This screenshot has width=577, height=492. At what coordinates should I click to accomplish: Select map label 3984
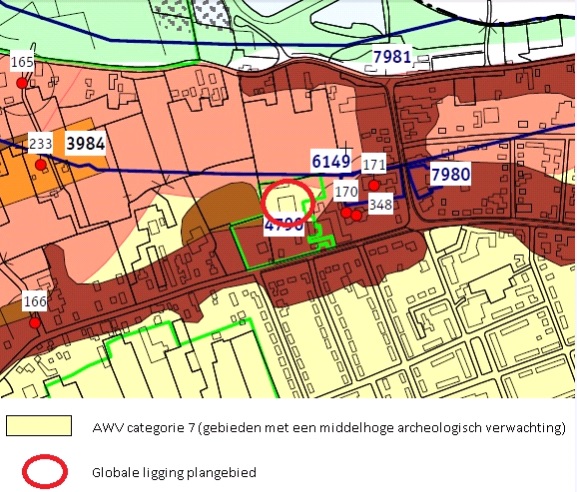[85, 143]
